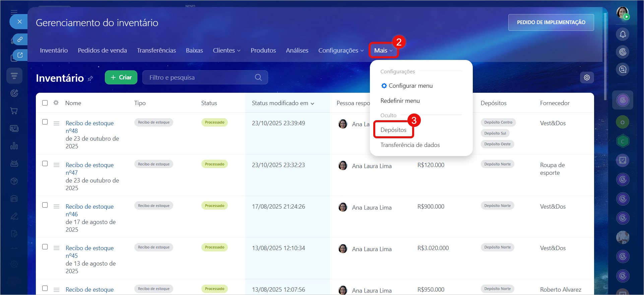644x295 pixels.
Task: Click the column settings gear in table header
Action: point(56,103)
